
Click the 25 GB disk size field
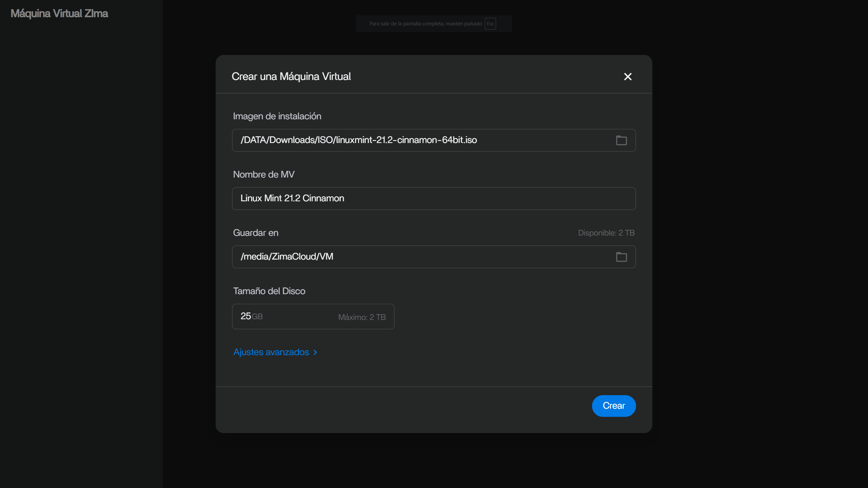(x=313, y=317)
